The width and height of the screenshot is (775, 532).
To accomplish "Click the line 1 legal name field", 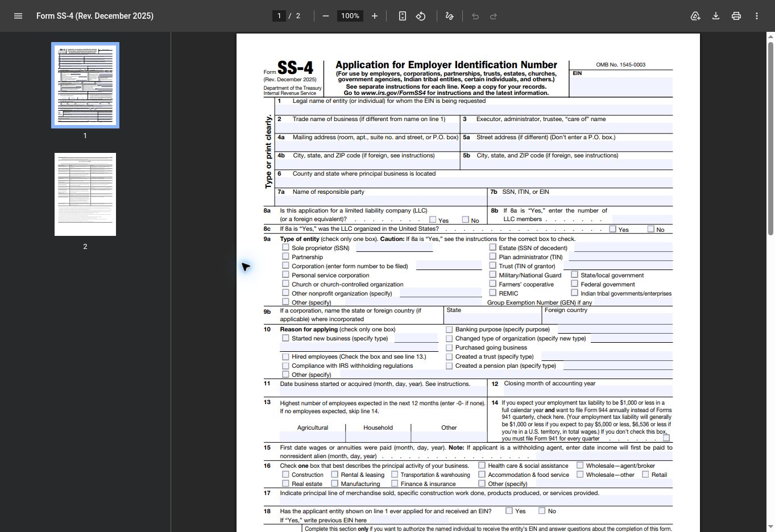I will coord(474,110).
